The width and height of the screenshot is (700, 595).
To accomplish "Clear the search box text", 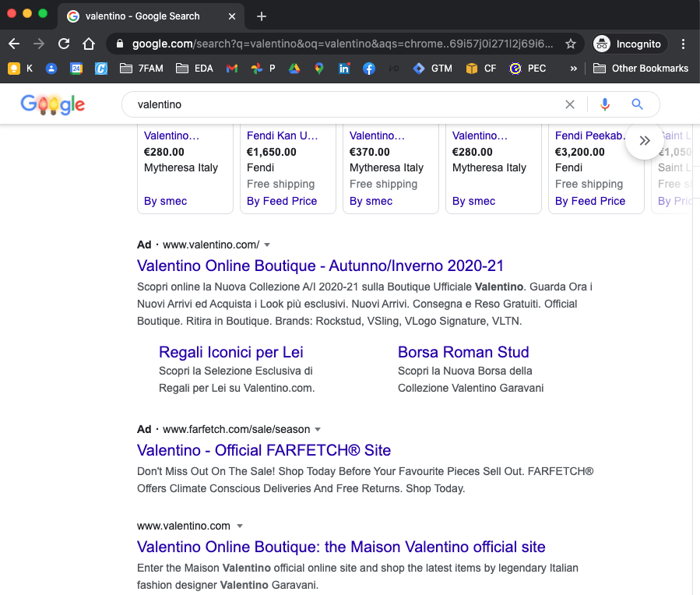I will point(570,104).
